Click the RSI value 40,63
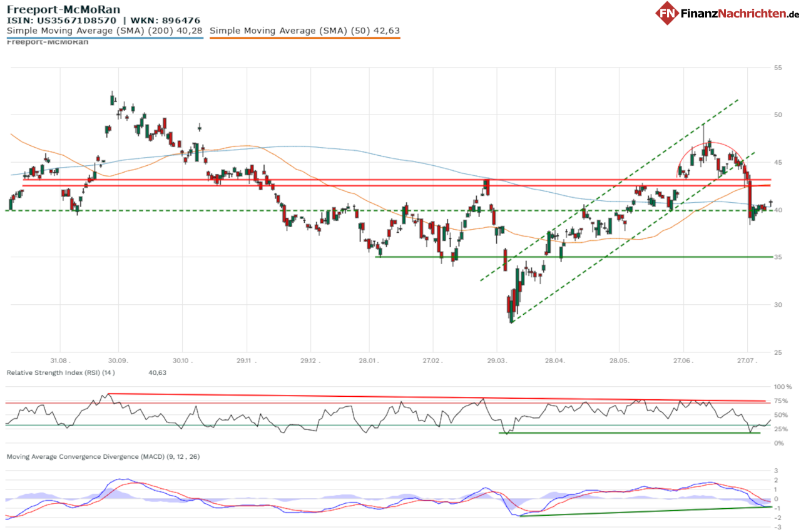Image resolution: width=801 pixels, height=532 pixels. click(x=157, y=372)
